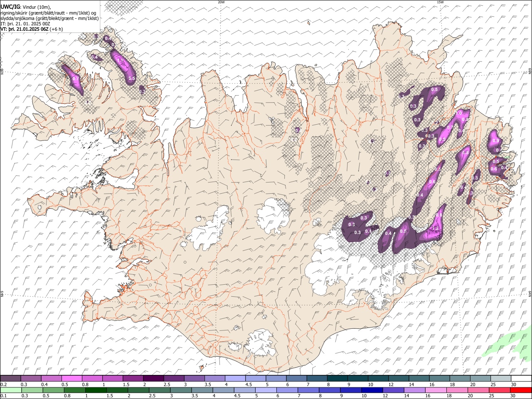Select the bright red swatch labeled 30, lower legend
532x399 pixels.
(521, 390)
